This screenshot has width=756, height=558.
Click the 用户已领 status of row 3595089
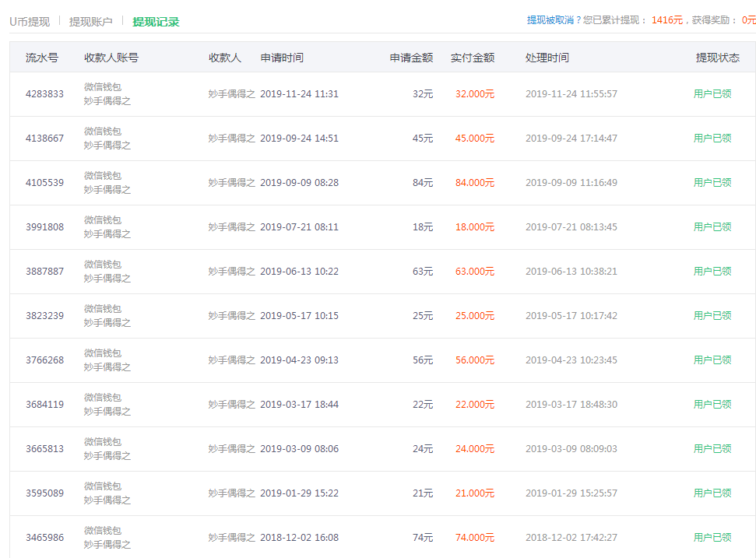pyautogui.click(x=712, y=493)
